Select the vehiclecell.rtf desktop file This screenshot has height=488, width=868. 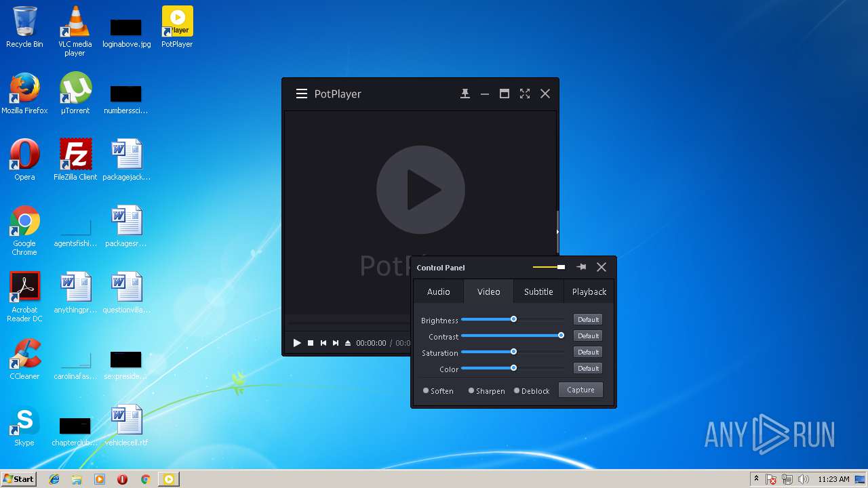coord(126,426)
